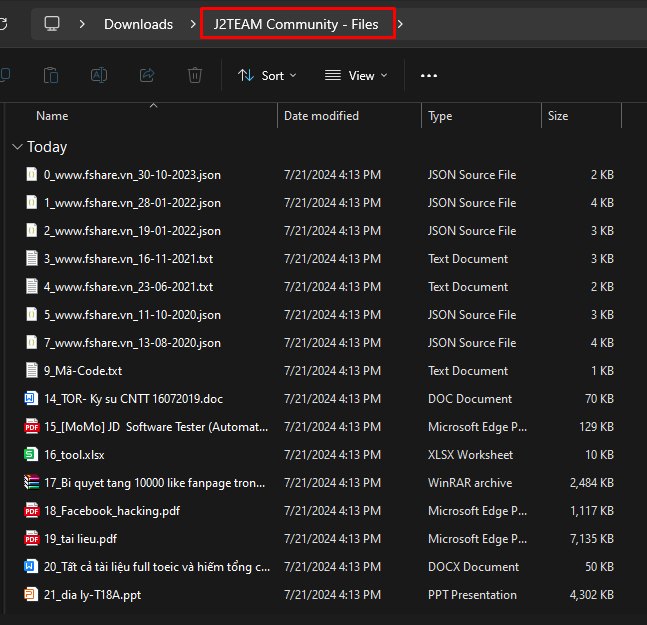Select file 15_[MoMo] JD Software Tester
Image resolution: width=647 pixels, height=625 pixels.
[156, 427]
